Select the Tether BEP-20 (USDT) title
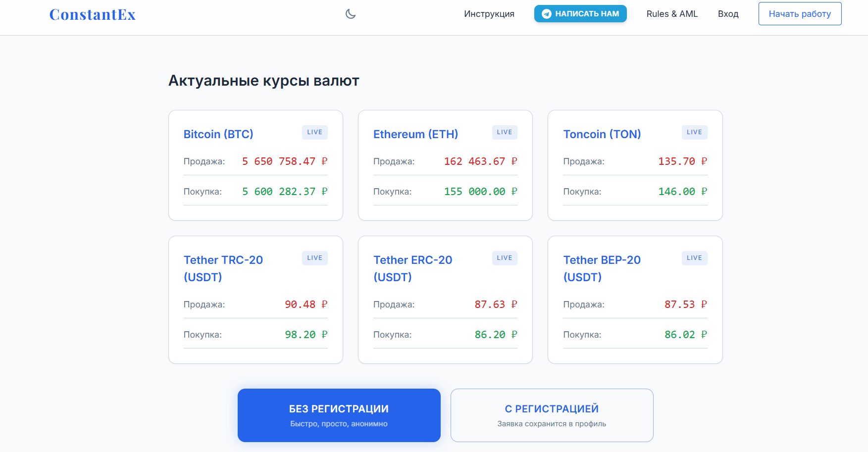The width and height of the screenshot is (868, 452). point(602,268)
